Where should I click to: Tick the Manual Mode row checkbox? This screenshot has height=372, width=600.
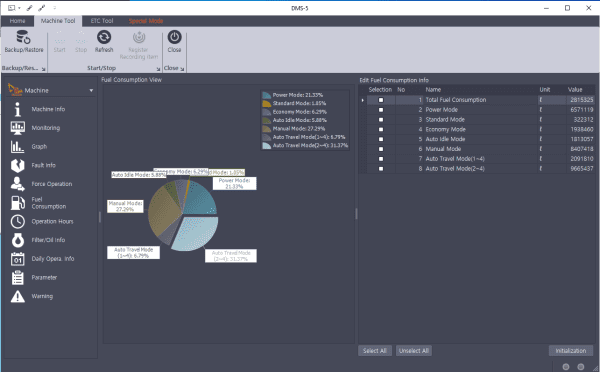pos(381,149)
